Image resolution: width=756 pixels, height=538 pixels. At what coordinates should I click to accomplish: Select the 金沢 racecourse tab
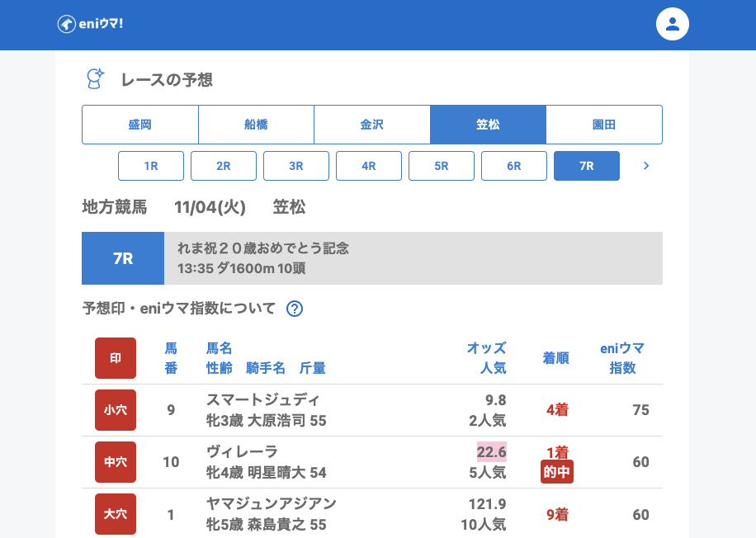372,125
